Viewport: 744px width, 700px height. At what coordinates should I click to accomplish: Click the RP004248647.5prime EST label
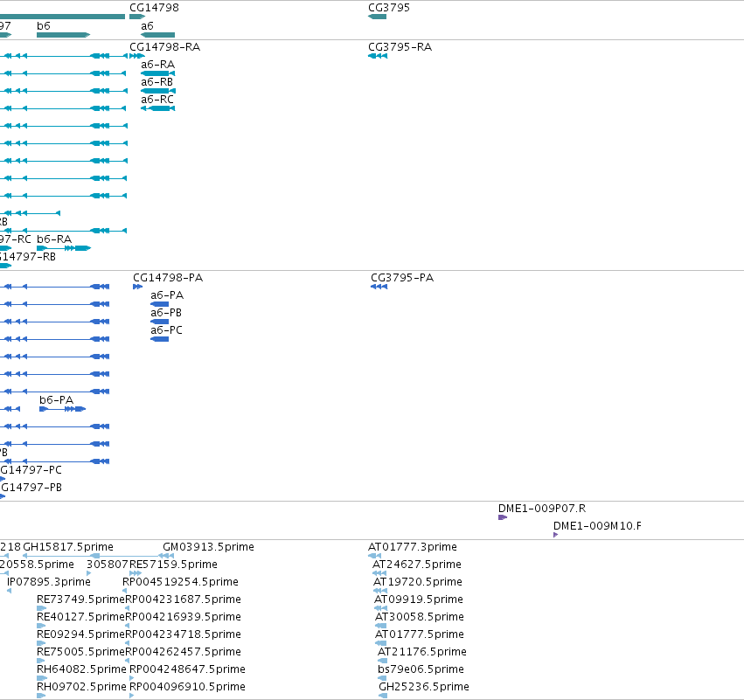187,670
